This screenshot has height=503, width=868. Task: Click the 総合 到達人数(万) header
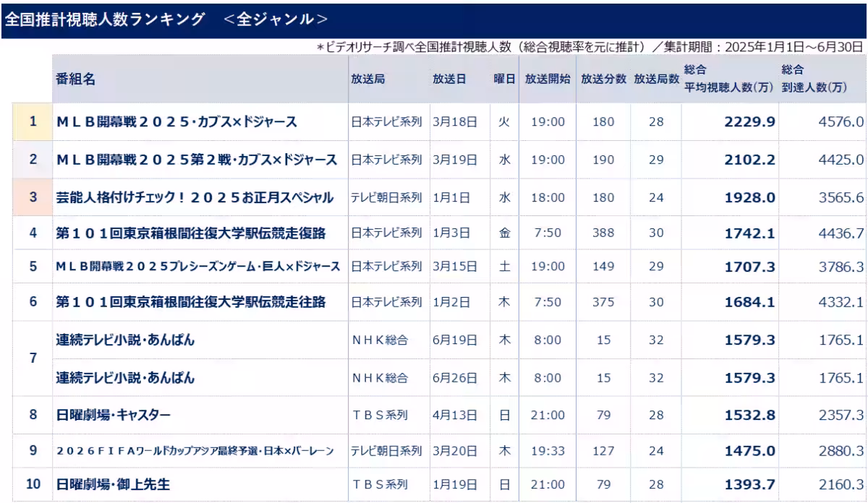click(x=814, y=79)
